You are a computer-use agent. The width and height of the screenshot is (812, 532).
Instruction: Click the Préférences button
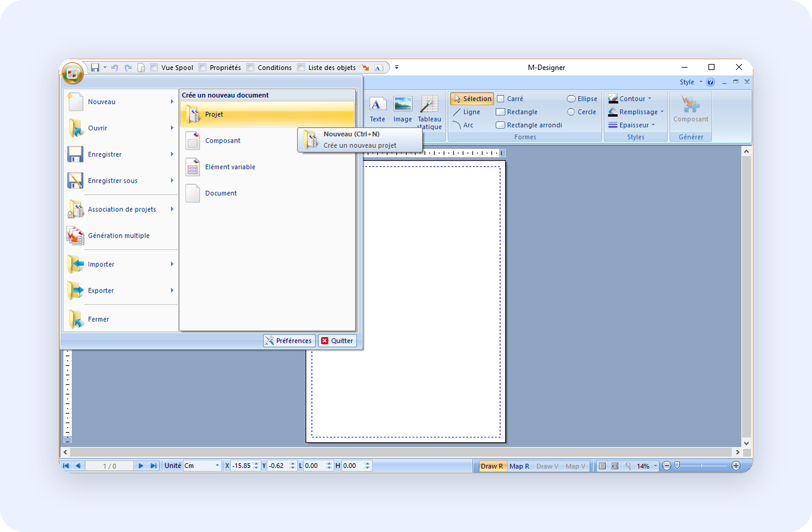289,341
